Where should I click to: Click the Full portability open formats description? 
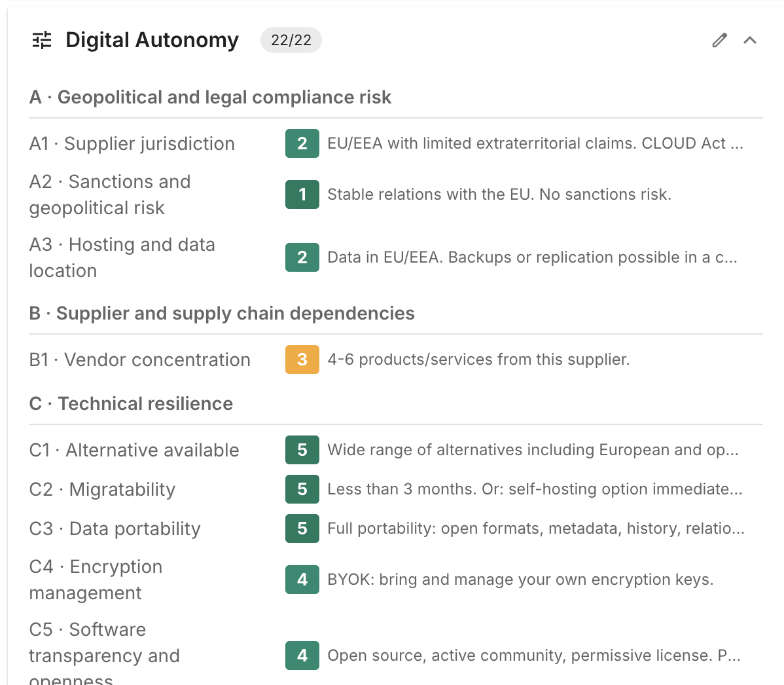click(536, 528)
